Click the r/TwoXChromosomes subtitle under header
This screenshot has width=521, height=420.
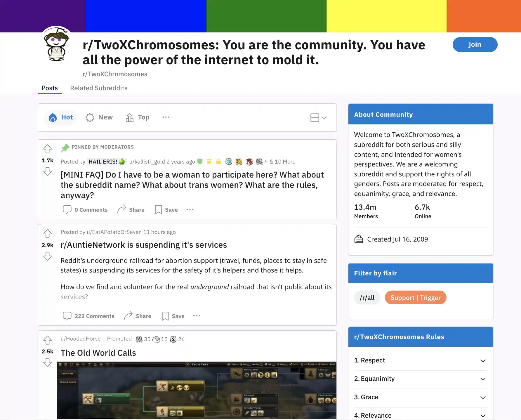click(x=115, y=74)
